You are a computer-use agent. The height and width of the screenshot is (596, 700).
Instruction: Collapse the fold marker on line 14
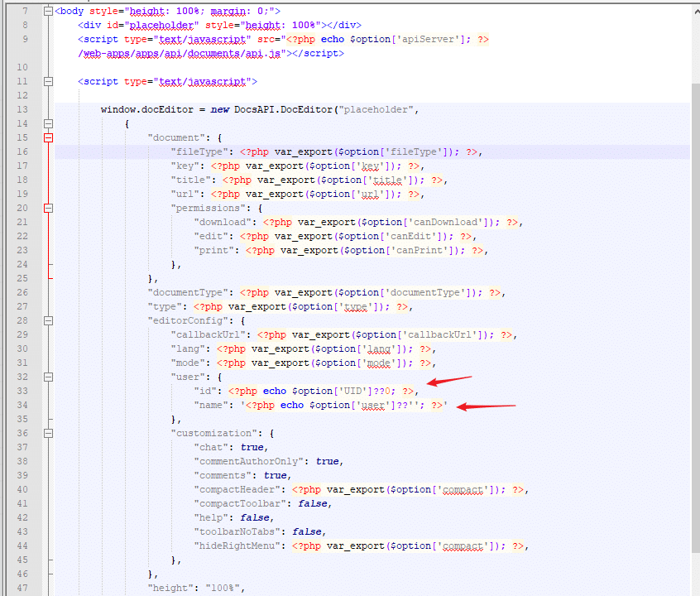[x=48, y=124]
